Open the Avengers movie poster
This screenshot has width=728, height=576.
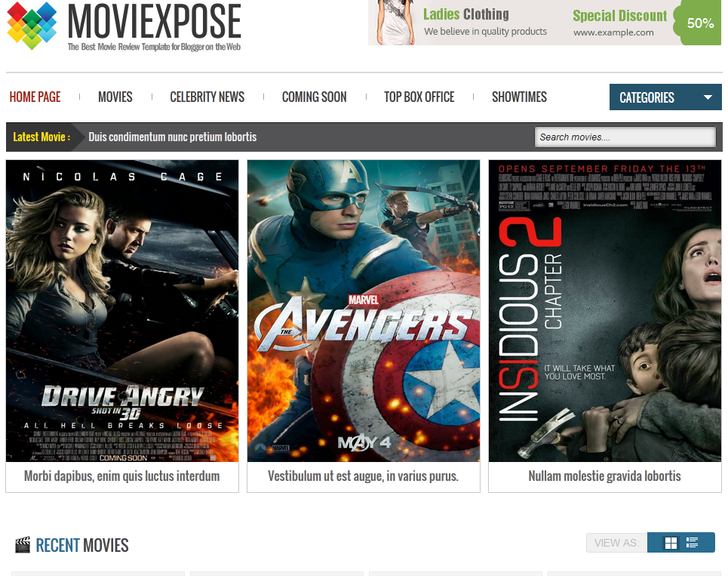(364, 311)
